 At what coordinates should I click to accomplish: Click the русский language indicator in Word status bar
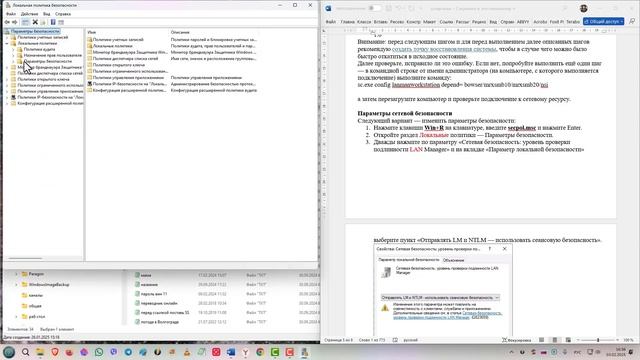point(411,340)
